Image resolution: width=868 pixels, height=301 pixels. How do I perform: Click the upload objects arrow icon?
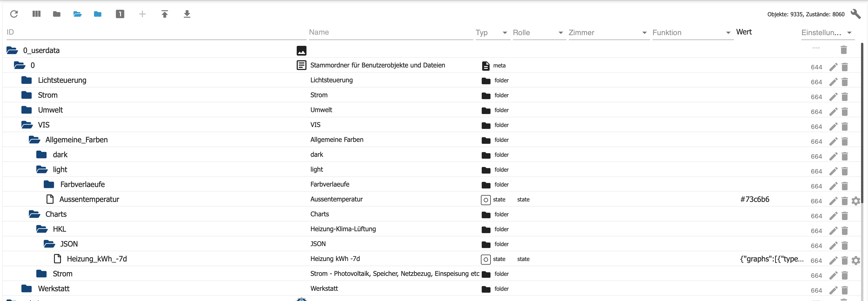tap(165, 14)
